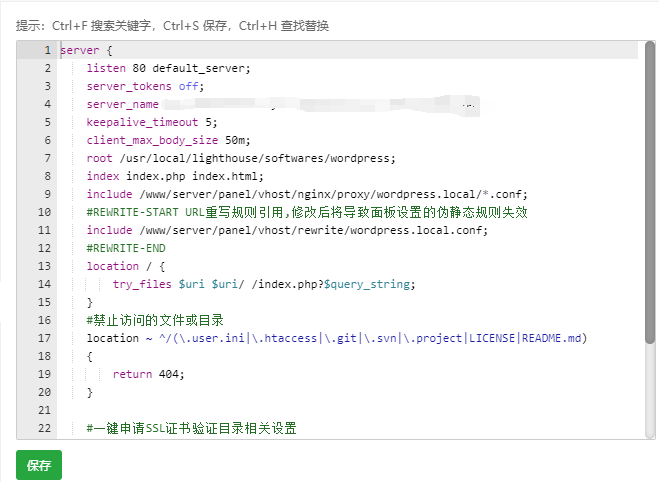Click line number 1 in the gutter

point(47,50)
